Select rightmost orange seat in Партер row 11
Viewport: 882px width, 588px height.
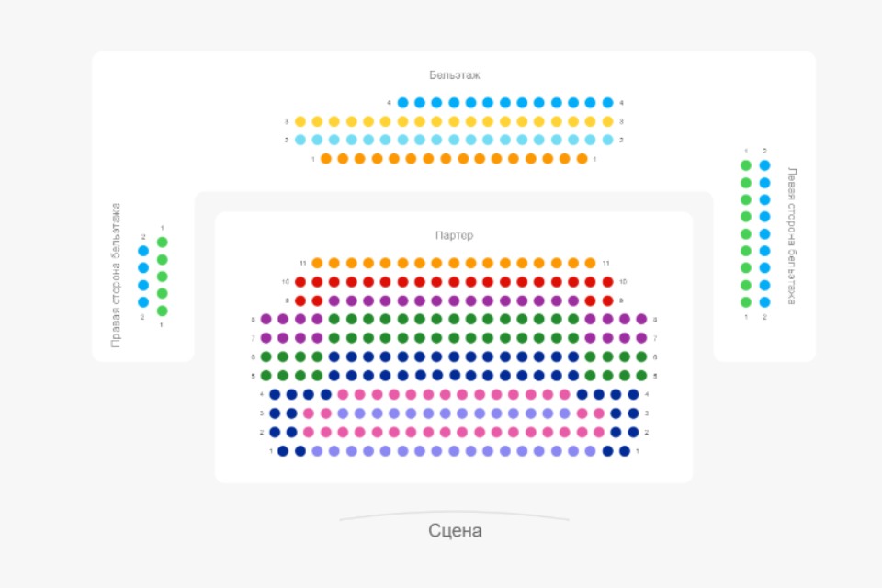[x=590, y=264]
